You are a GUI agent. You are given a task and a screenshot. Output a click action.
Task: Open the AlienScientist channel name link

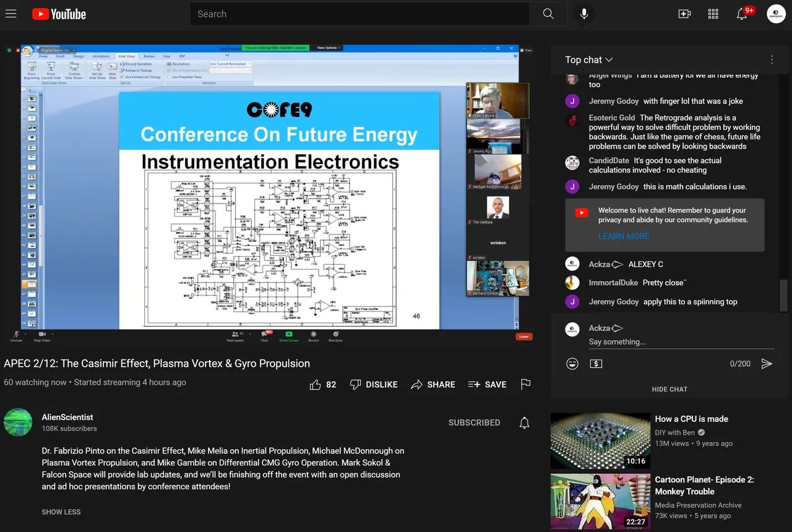point(67,417)
